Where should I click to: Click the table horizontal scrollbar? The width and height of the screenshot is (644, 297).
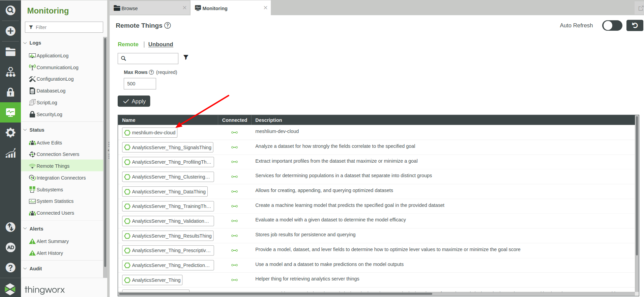coord(275,294)
